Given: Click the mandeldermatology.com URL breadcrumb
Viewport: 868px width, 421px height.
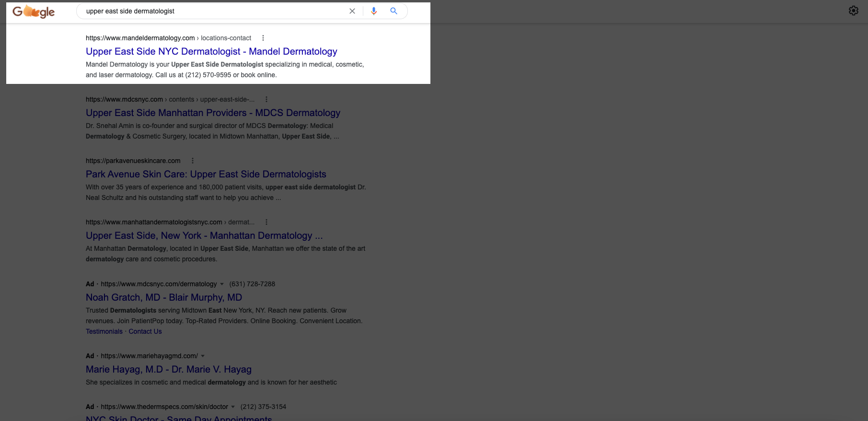Looking at the screenshot, I should [168, 38].
